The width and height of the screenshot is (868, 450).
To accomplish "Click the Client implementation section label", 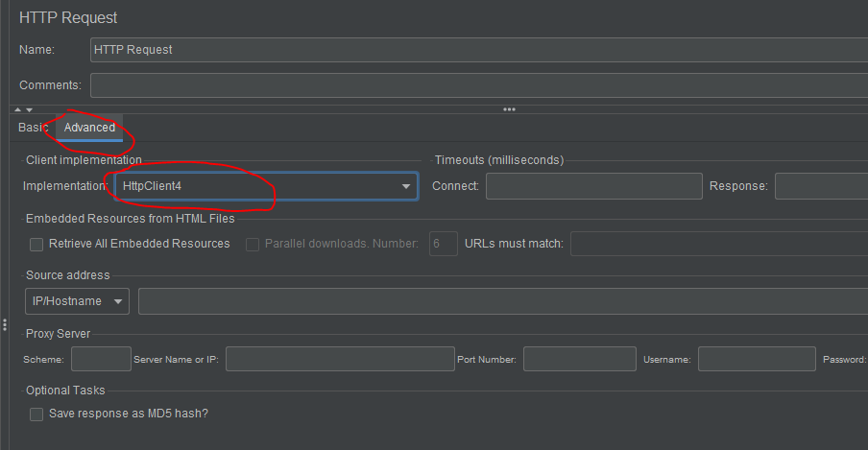I will tap(84, 160).
